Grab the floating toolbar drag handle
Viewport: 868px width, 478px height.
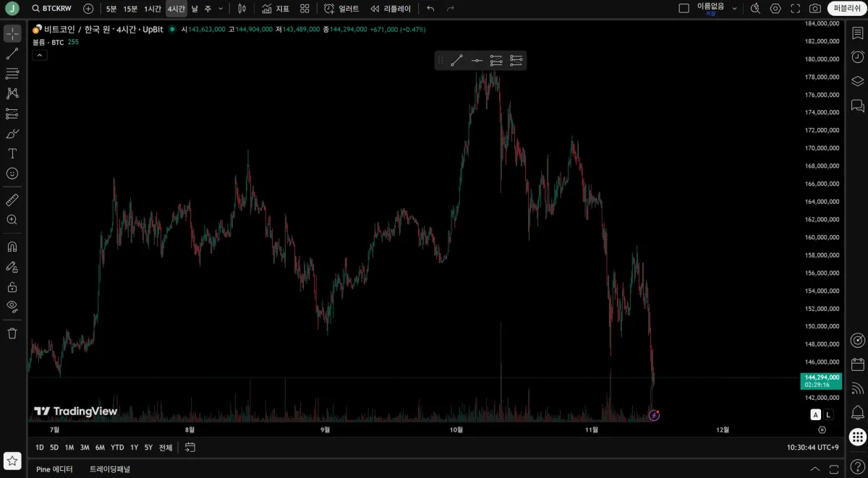[441, 61]
